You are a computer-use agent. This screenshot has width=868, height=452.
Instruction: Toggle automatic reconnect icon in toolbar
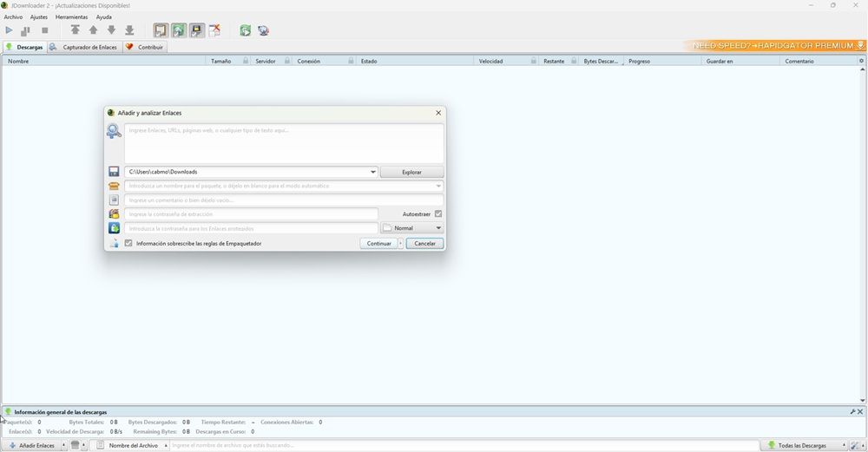click(x=179, y=30)
